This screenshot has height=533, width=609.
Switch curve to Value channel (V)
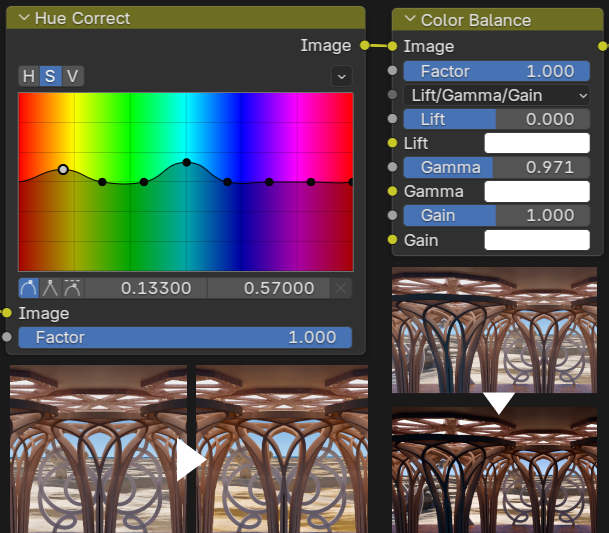(71, 76)
